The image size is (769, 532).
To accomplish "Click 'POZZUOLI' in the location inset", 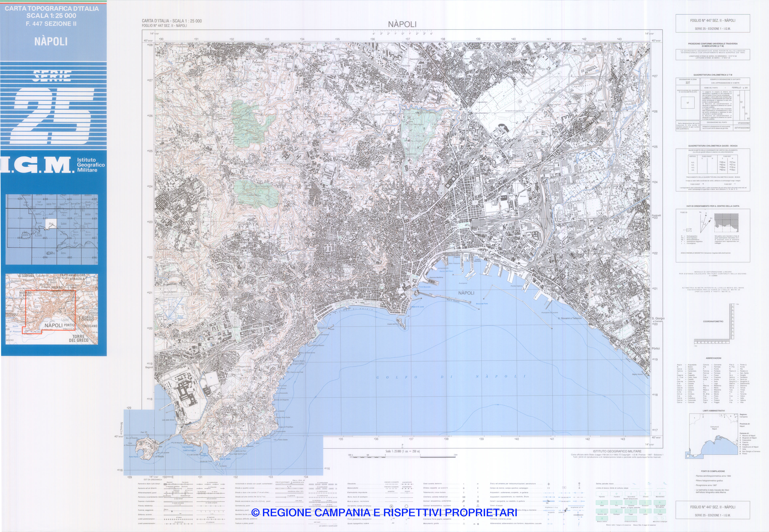I will click(12, 314).
